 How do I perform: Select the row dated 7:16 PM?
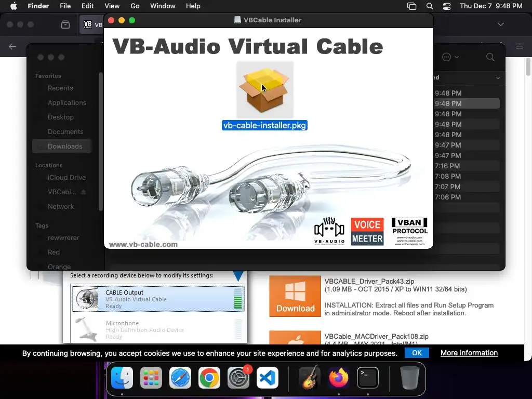click(467, 166)
